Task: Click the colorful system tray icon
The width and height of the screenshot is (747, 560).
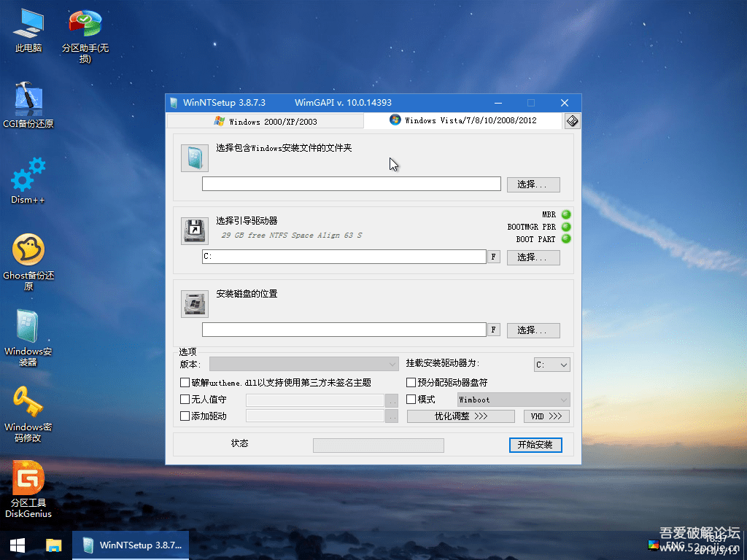Action: pos(653,545)
